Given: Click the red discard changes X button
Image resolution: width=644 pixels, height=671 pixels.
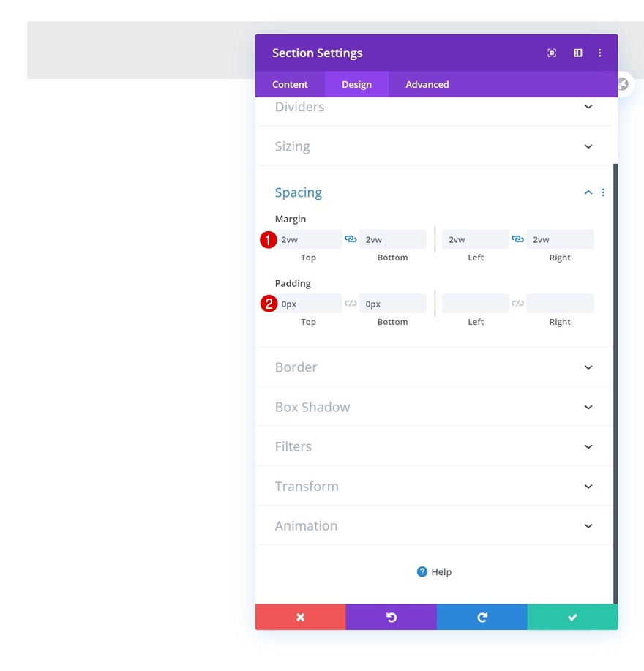Looking at the screenshot, I should point(300,617).
